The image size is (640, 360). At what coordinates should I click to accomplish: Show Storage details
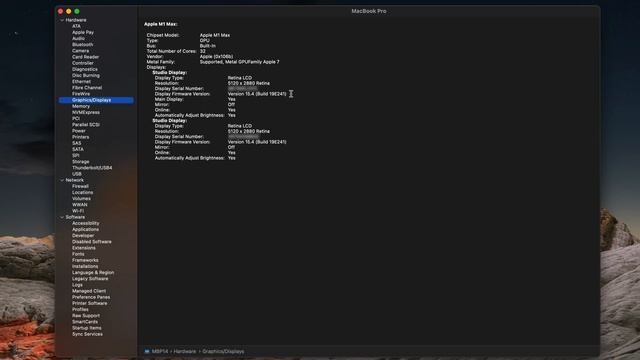80,162
